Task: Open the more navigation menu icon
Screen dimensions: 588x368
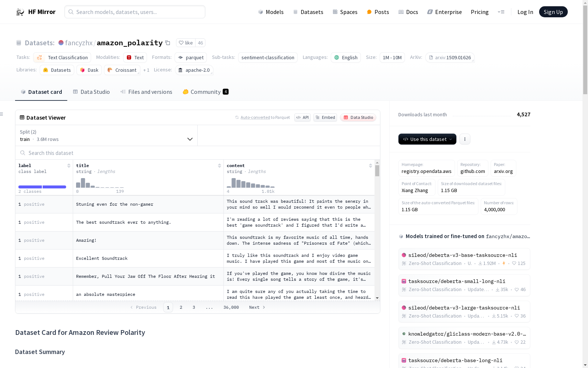Action: (501, 12)
